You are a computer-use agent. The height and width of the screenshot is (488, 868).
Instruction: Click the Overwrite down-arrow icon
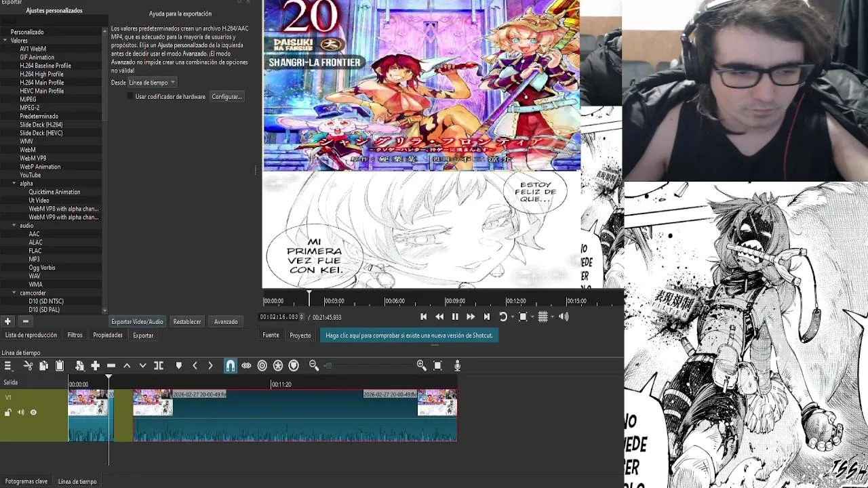(142, 365)
